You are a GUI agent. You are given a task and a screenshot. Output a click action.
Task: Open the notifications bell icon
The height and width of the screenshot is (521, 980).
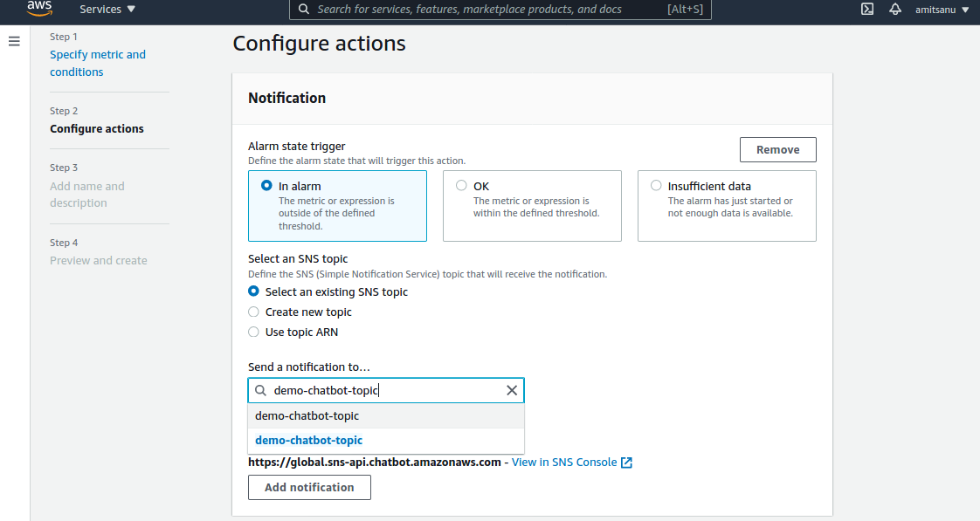895,9
